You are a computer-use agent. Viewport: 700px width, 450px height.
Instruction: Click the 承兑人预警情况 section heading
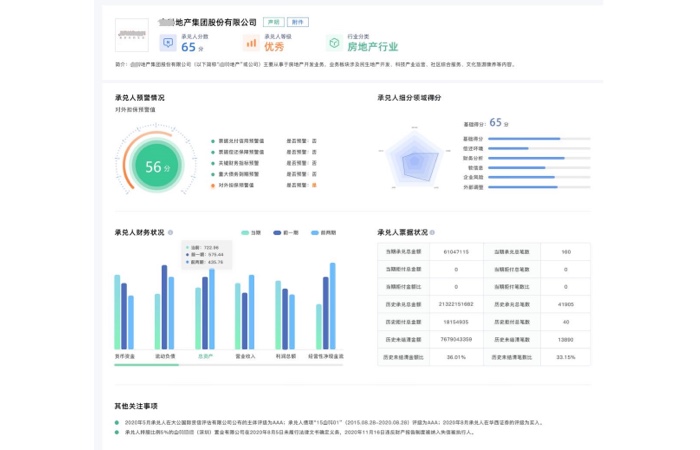tap(140, 98)
